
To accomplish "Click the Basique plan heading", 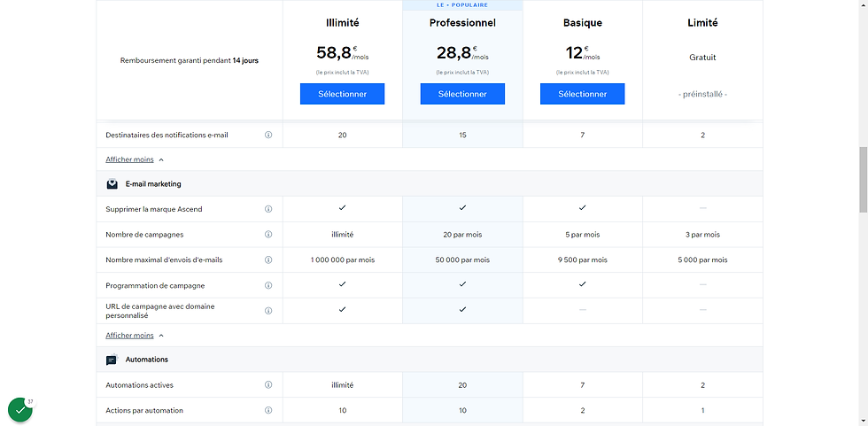I will (583, 23).
